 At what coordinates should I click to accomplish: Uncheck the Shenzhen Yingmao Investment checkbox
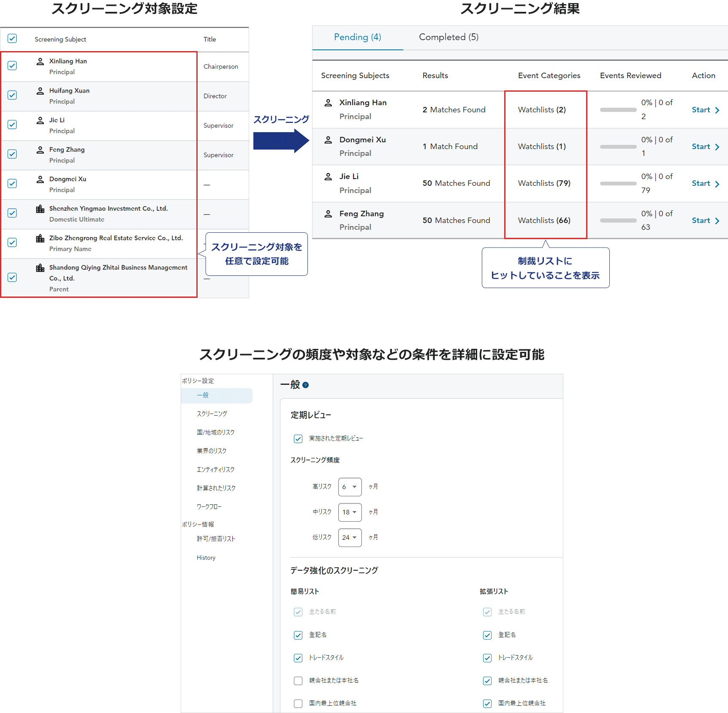pos(12,213)
